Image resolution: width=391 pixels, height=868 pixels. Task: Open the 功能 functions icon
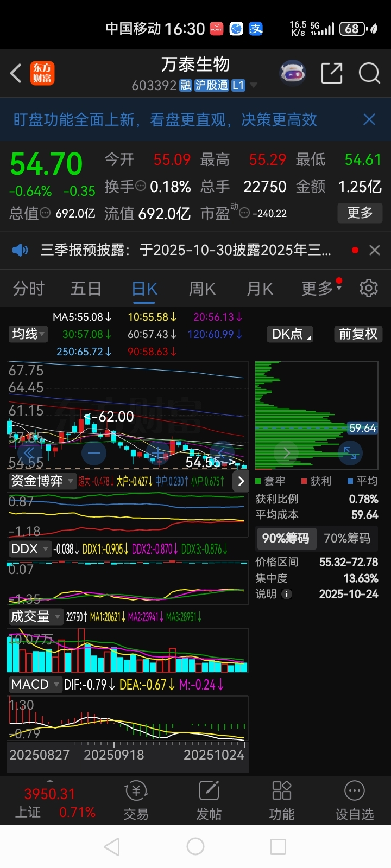(x=281, y=801)
